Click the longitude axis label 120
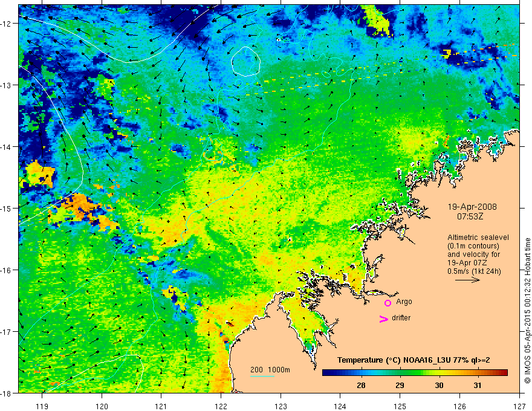This screenshot has height=411, width=532. (x=102, y=406)
